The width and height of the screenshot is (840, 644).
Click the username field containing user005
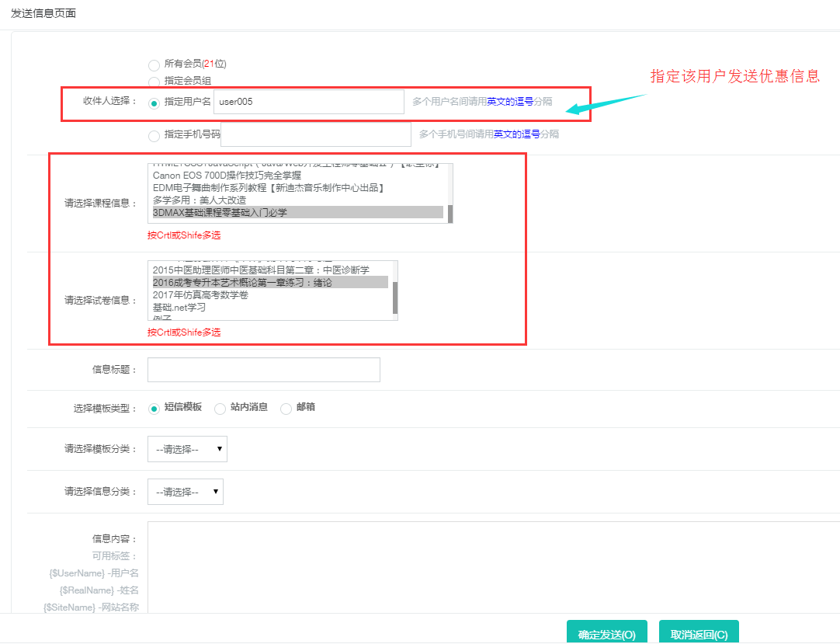(308, 102)
